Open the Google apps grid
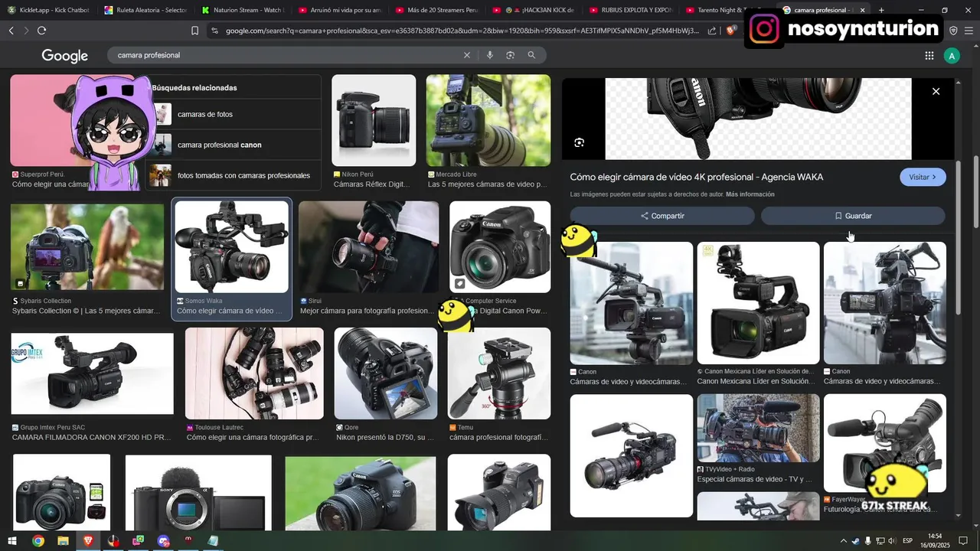 929,55
